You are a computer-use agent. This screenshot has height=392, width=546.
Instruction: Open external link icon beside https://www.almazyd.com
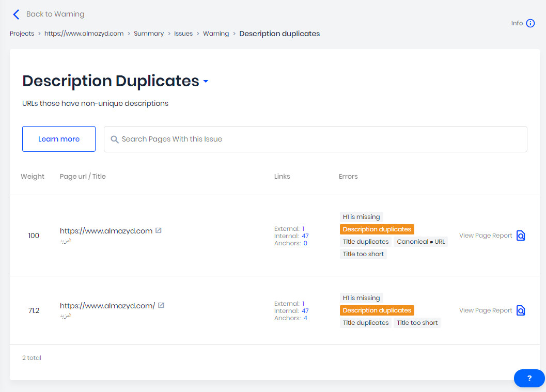coord(159,230)
